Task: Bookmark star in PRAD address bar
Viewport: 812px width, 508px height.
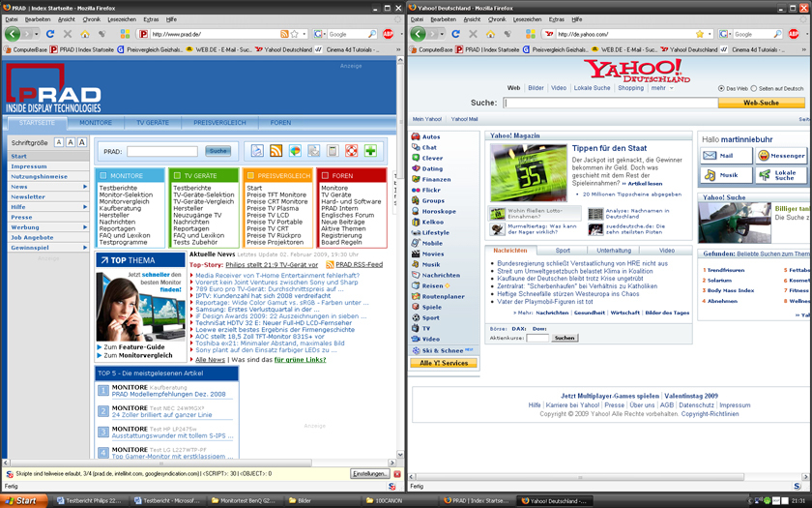Action: click(x=294, y=34)
